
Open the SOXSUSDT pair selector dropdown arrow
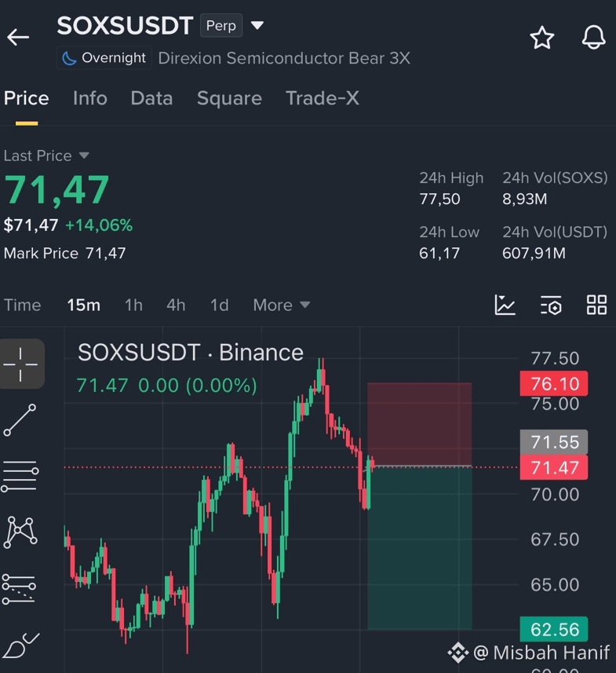pos(257,25)
